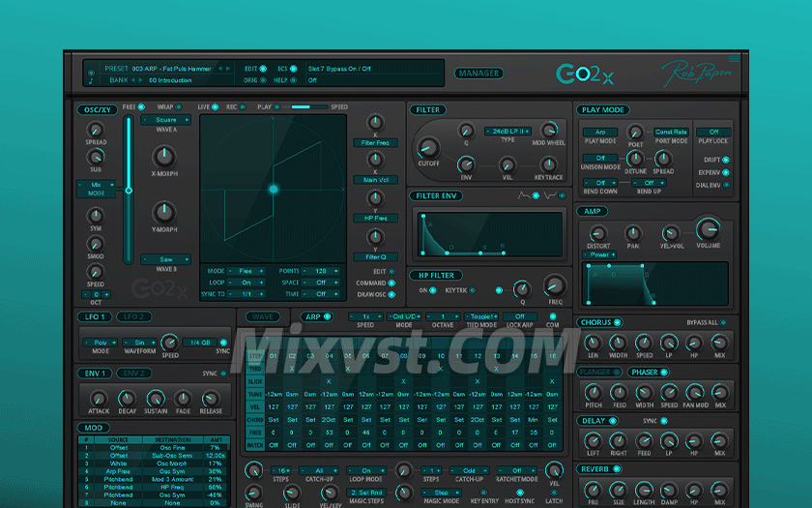This screenshot has height=508, width=812.
Task: Open the Main Vol destination selector
Action: (375, 180)
